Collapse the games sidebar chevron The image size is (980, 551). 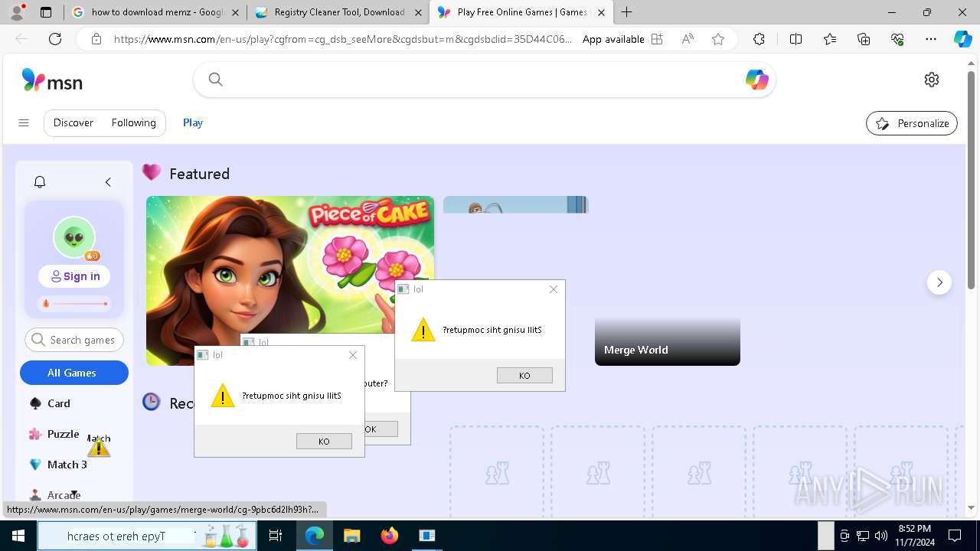click(108, 182)
